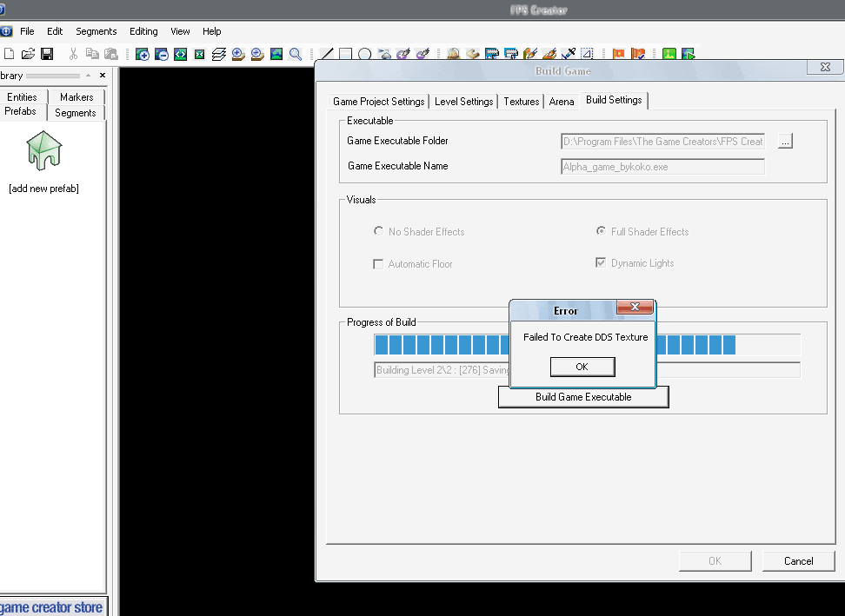Click the Building Level status field

(x=587, y=370)
